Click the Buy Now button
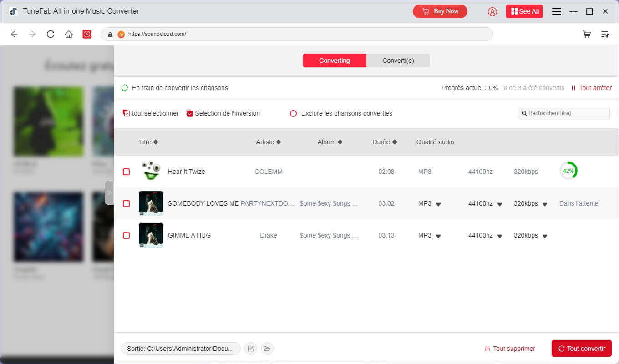 coord(440,11)
